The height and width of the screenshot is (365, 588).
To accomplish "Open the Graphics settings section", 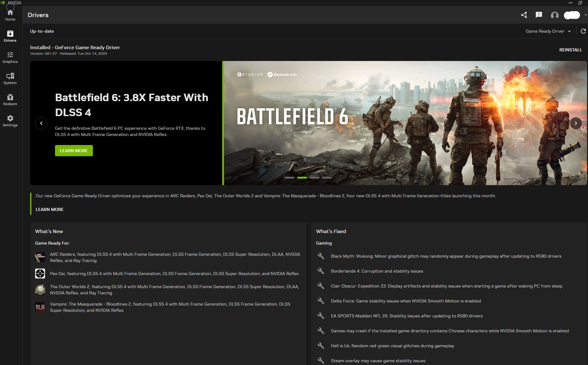I will [x=10, y=57].
